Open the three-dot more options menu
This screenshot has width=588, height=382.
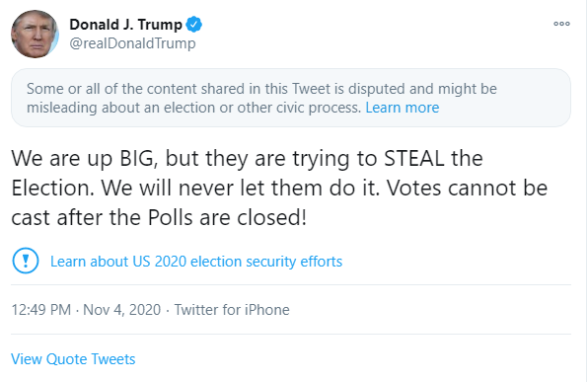pyautogui.click(x=561, y=24)
